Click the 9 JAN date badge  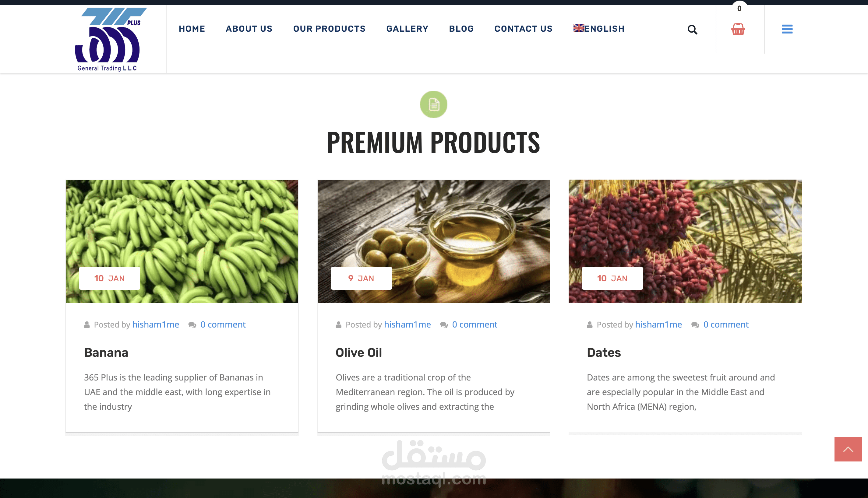pyautogui.click(x=361, y=278)
